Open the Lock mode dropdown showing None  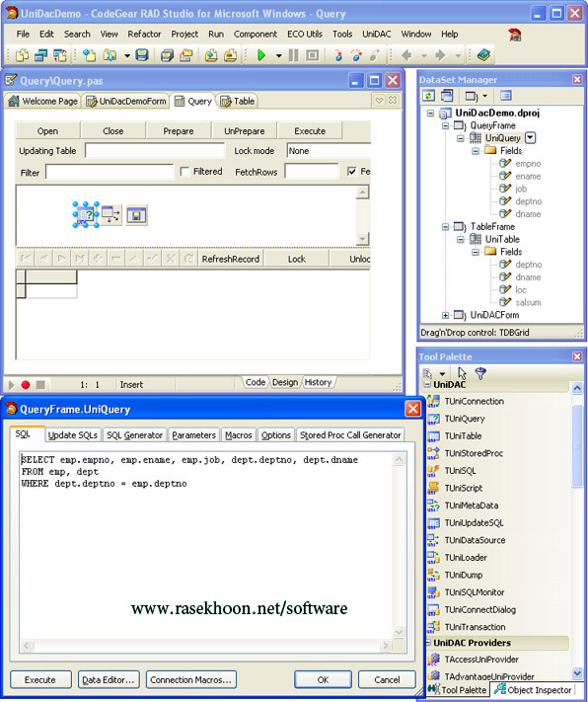point(329,151)
